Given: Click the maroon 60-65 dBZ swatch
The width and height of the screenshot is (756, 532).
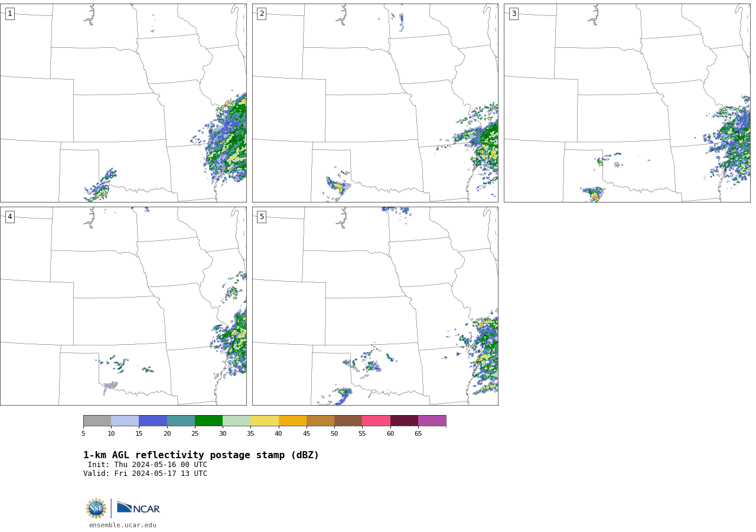Looking at the screenshot, I should coord(404,420).
